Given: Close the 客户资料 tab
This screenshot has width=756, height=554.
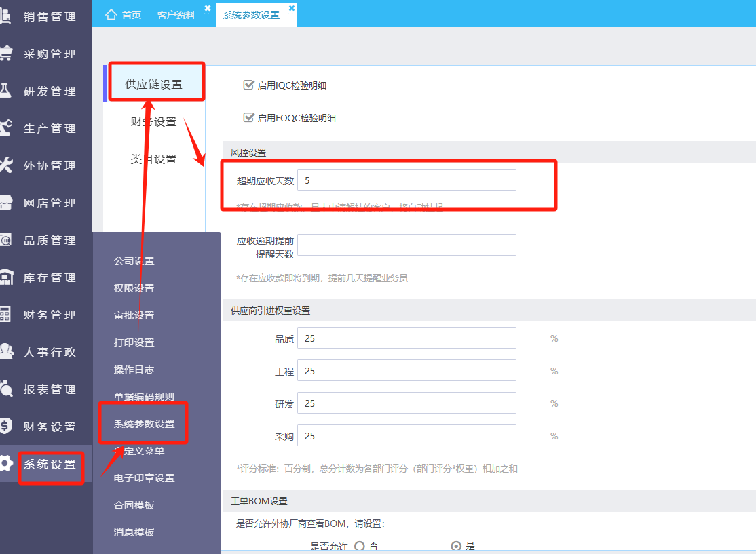Looking at the screenshot, I should [x=207, y=8].
